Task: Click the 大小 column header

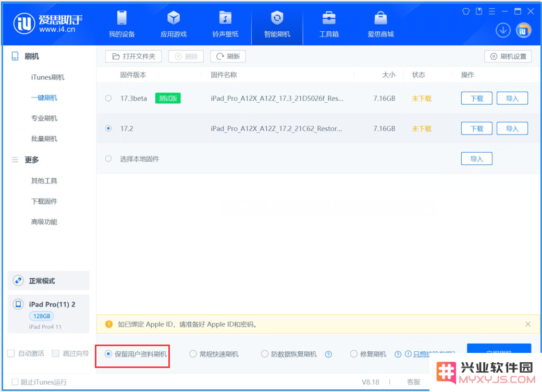Action: (x=389, y=75)
